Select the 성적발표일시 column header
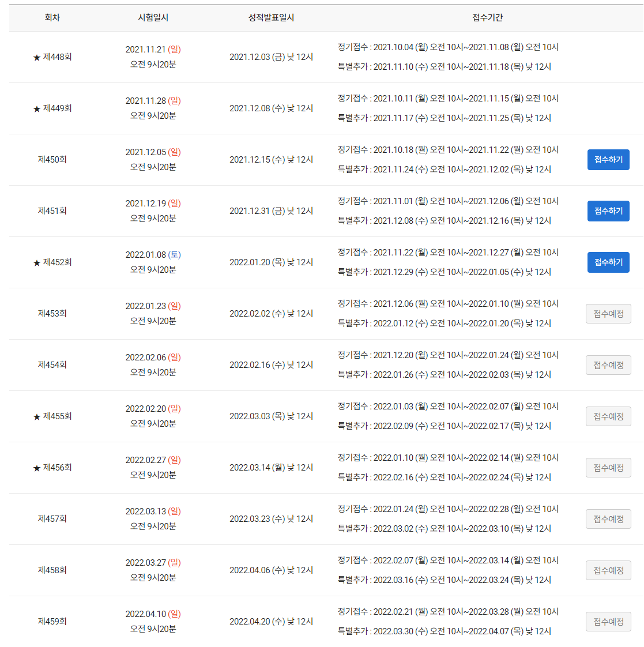This screenshot has width=644, height=647. click(x=271, y=18)
